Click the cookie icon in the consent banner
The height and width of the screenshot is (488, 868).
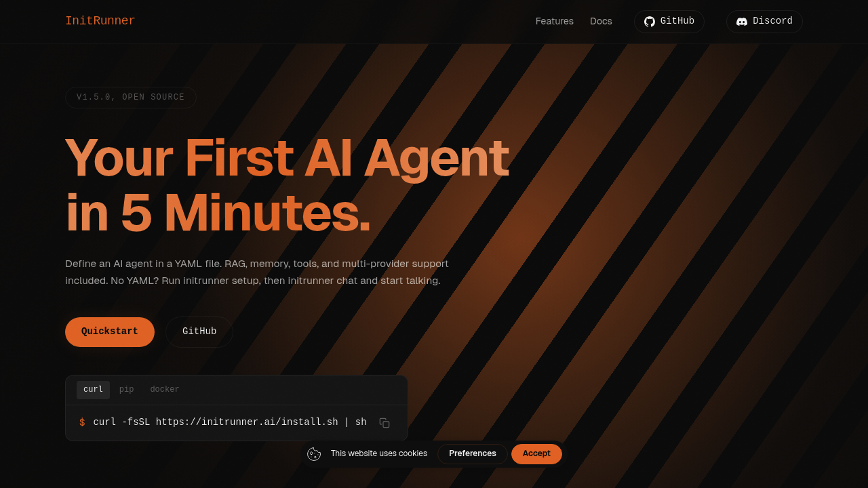click(x=314, y=454)
